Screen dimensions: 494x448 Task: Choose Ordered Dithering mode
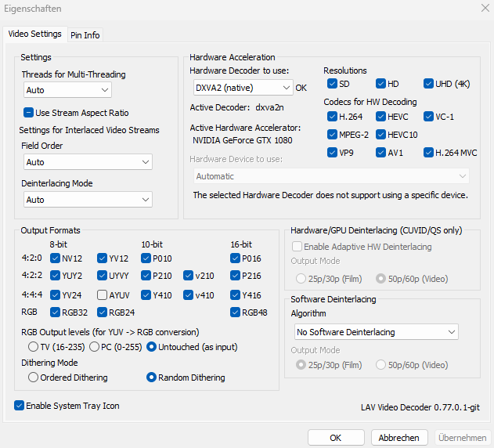pos(33,378)
